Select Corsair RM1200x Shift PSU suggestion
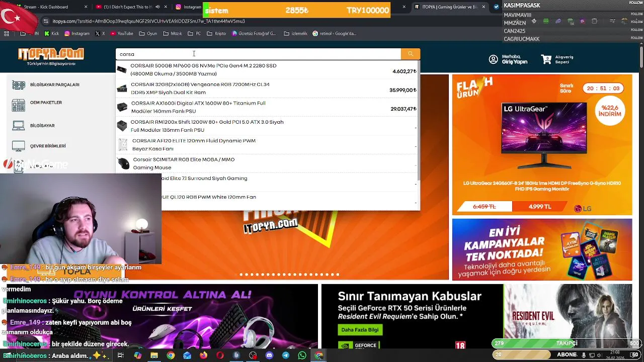The height and width of the screenshot is (362, 644). (x=267, y=126)
